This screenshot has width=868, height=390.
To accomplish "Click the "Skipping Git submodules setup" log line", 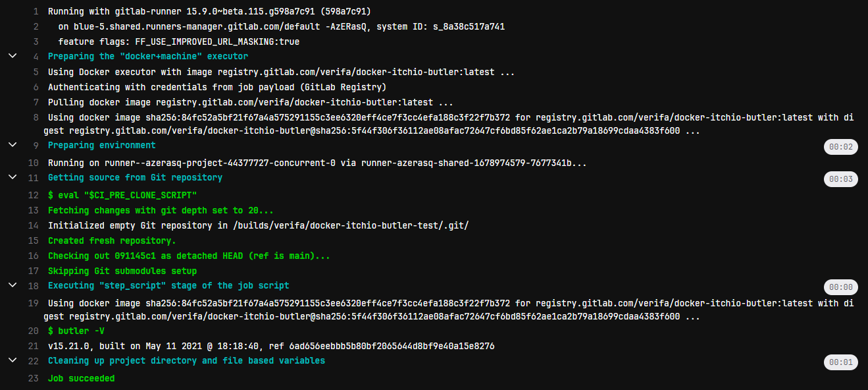I will tap(122, 271).
